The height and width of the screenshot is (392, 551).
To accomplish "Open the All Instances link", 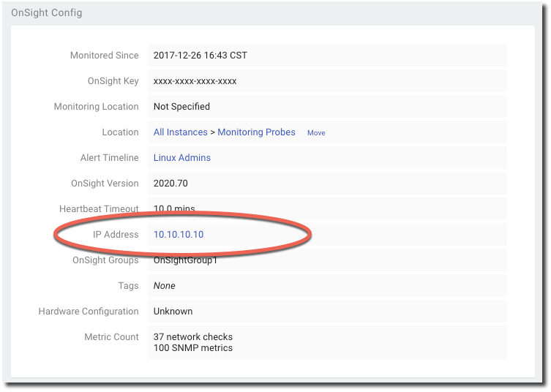I will click(181, 132).
